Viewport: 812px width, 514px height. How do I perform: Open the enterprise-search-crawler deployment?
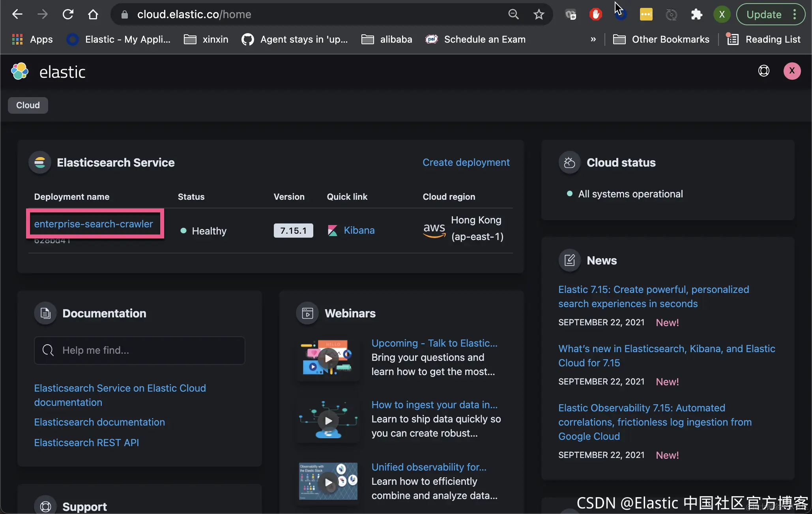pyautogui.click(x=94, y=224)
